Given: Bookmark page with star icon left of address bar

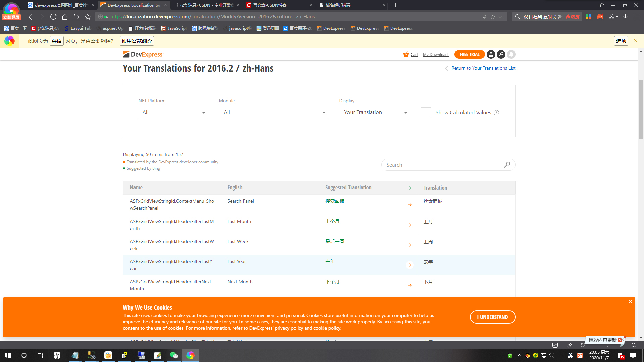Looking at the screenshot, I should 88,17.
